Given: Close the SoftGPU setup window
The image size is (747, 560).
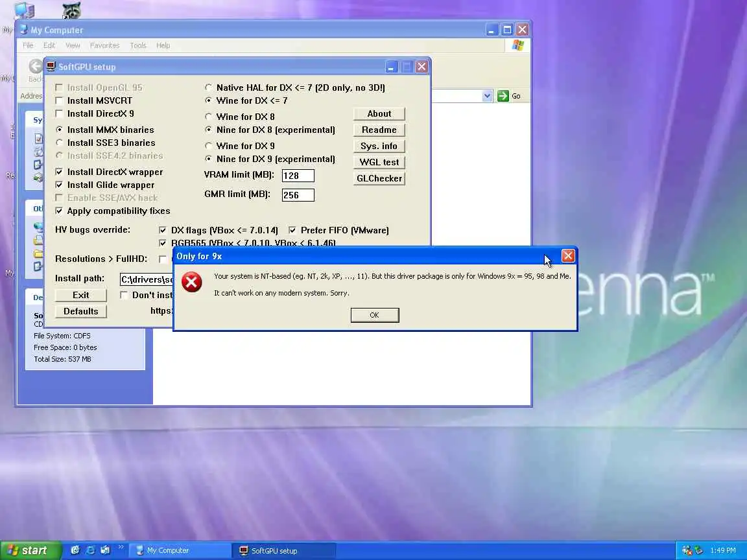Looking at the screenshot, I should [x=421, y=67].
